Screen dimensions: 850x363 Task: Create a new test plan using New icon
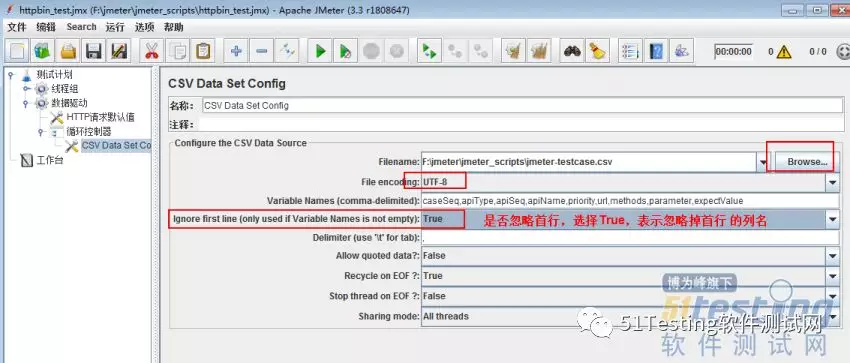click(x=17, y=51)
